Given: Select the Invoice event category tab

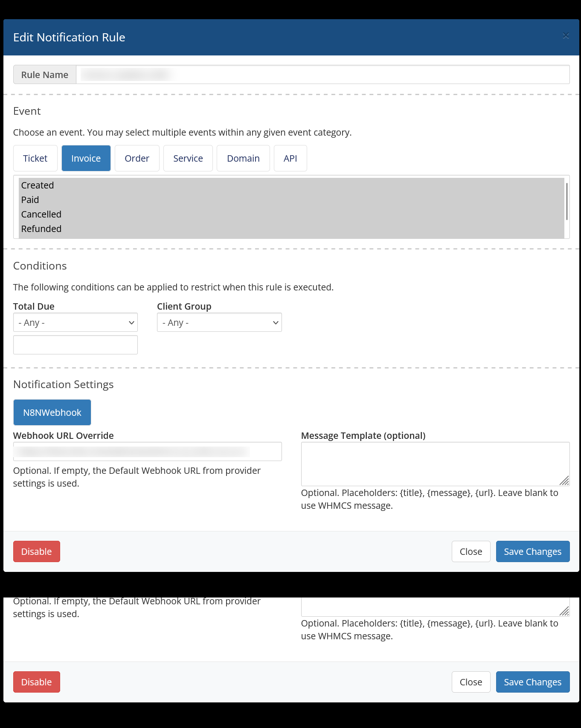Looking at the screenshot, I should pos(86,158).
